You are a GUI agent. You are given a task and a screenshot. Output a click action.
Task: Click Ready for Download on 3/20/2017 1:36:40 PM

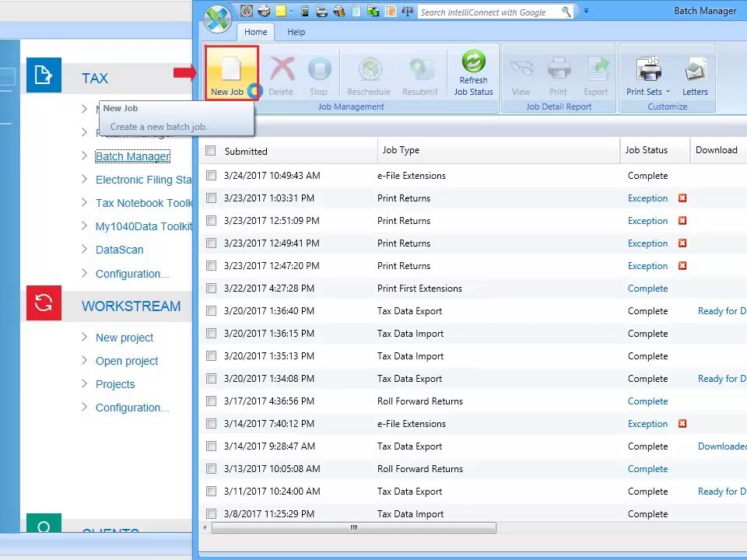722,311
